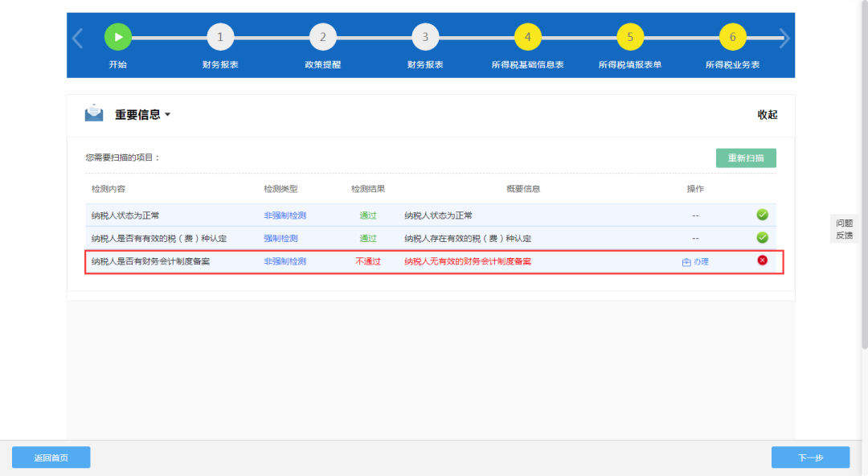Expand the 重要信息 dropdown arrow
Viewport: 868px width, 476px height.
(168, 115)
